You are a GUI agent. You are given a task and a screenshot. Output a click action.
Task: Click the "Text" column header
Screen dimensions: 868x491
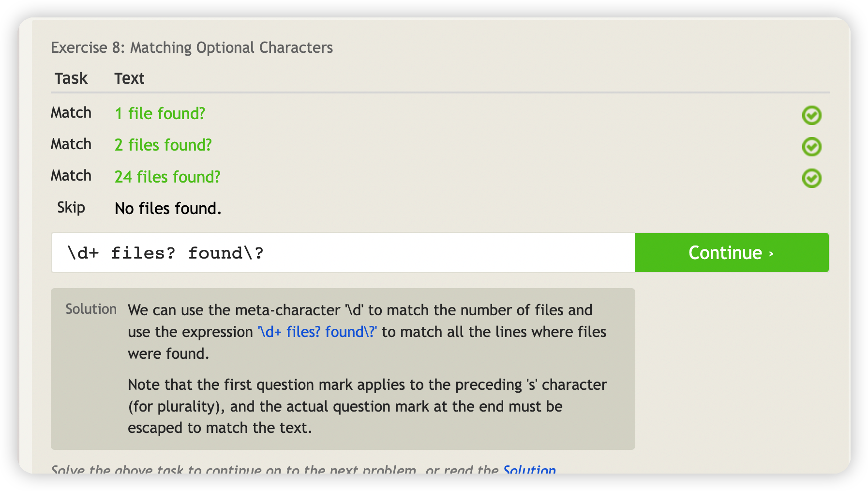129,78
